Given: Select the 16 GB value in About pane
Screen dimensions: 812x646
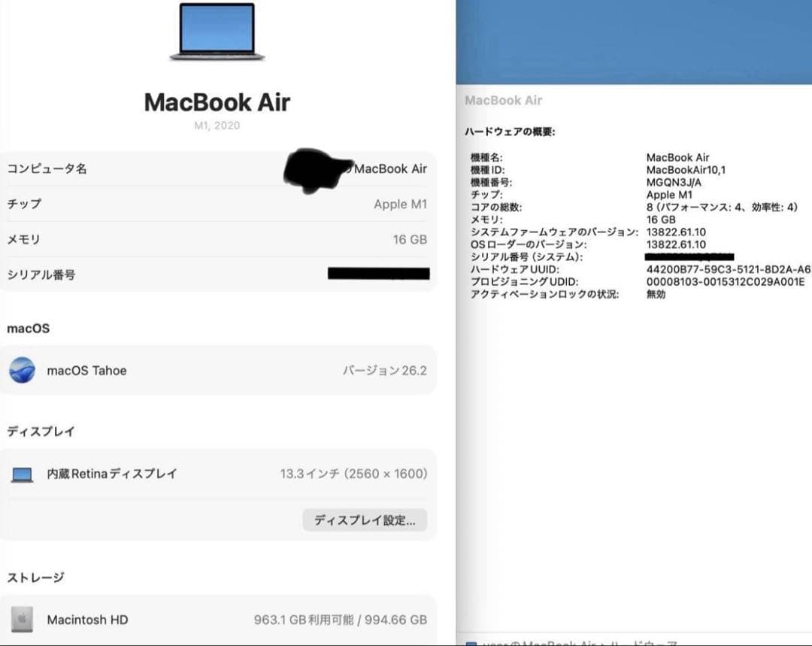Looking at the screenshot, I should [410, 239].
